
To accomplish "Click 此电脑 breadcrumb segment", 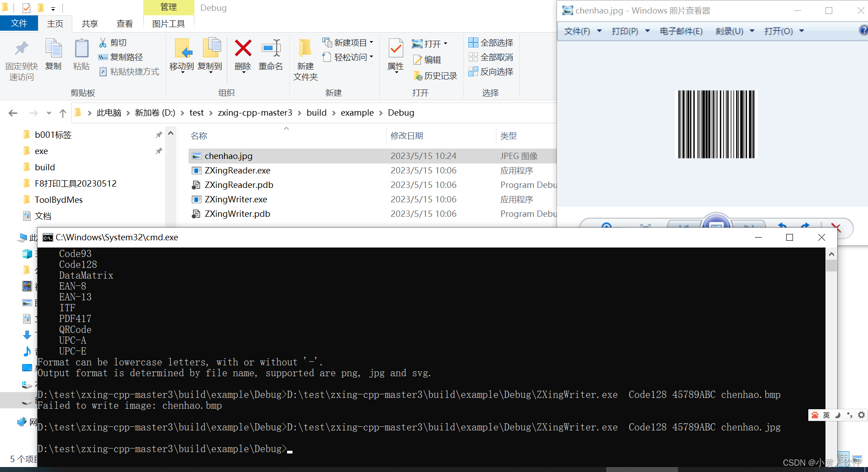I will [x=109, y=113].
